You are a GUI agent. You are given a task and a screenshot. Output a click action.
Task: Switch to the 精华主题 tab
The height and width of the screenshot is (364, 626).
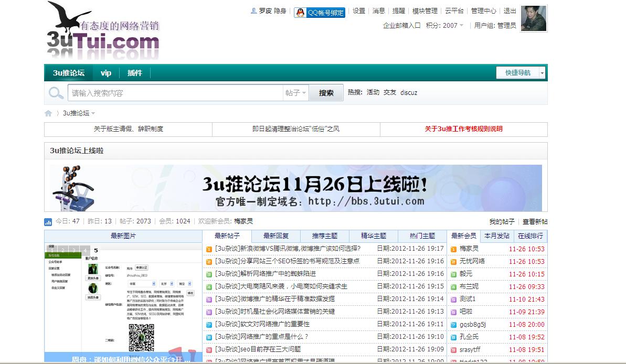pos(374,236)
